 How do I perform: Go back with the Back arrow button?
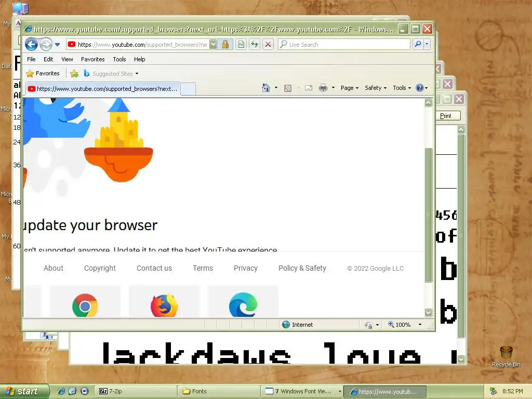(31, 44)
